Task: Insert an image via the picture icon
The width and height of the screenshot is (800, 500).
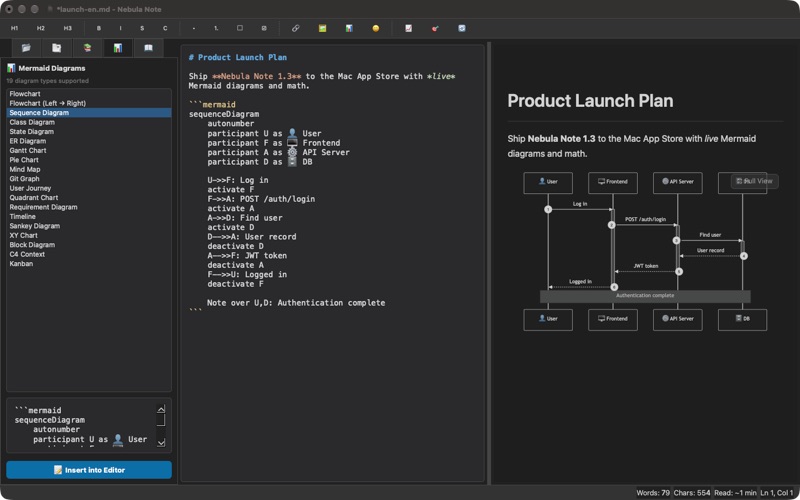Action: (x=322, y=29)
